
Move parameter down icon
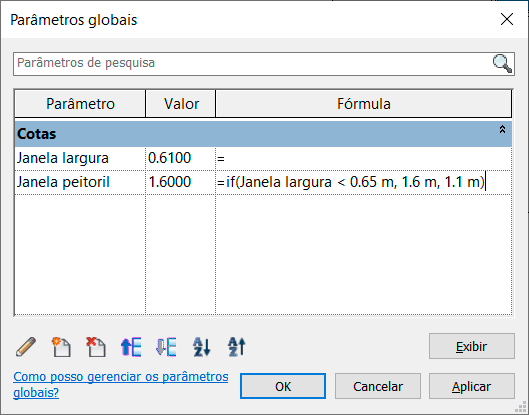[x=166, y=347]
